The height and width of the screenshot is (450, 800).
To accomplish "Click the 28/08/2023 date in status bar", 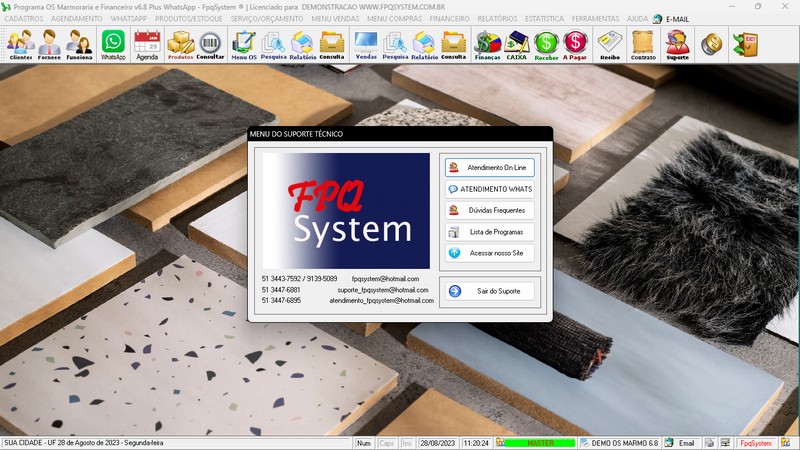I will pos(437,443).
